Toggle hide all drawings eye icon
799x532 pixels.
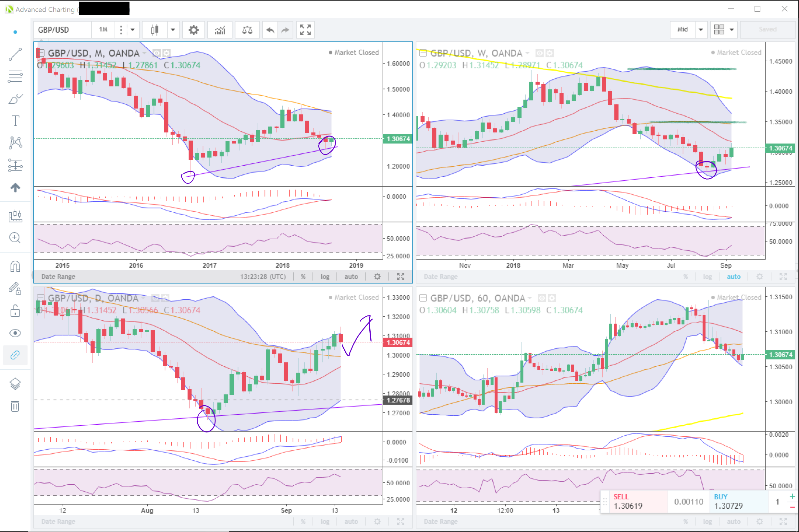click(x=15, y=333)
